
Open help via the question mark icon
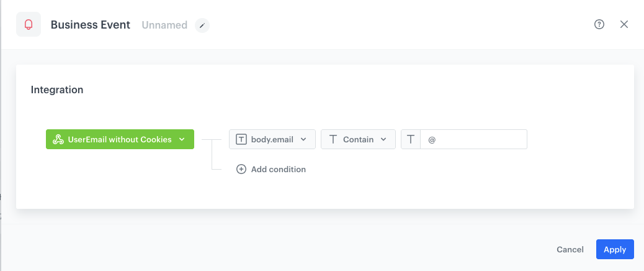tap(599, 24)
